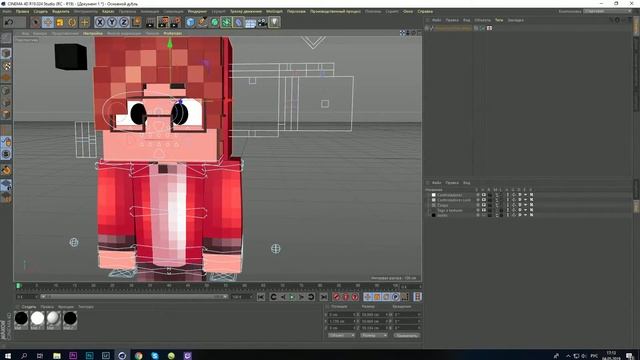Viewport: 640px width, 360px height.
Task: Click the Floor environment icon
Action: [x=250, y=22]
